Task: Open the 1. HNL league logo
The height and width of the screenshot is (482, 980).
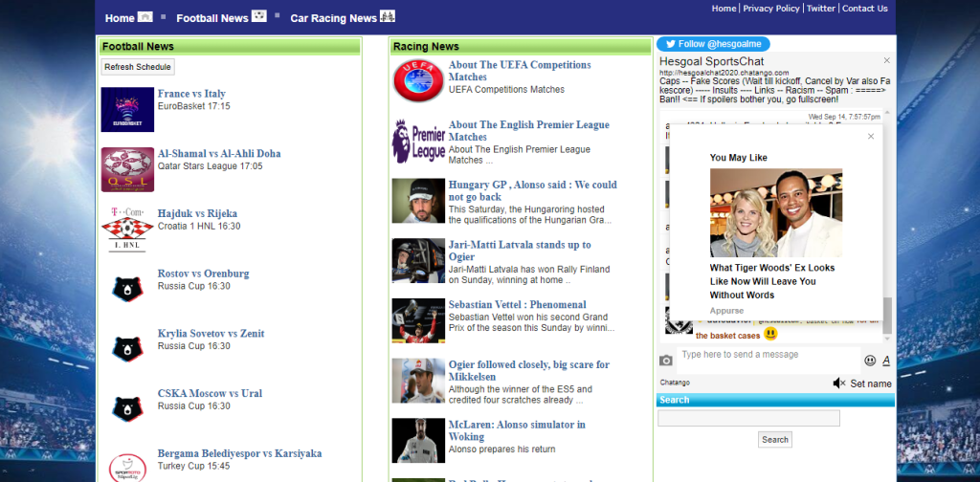Action: pos(127,230)
